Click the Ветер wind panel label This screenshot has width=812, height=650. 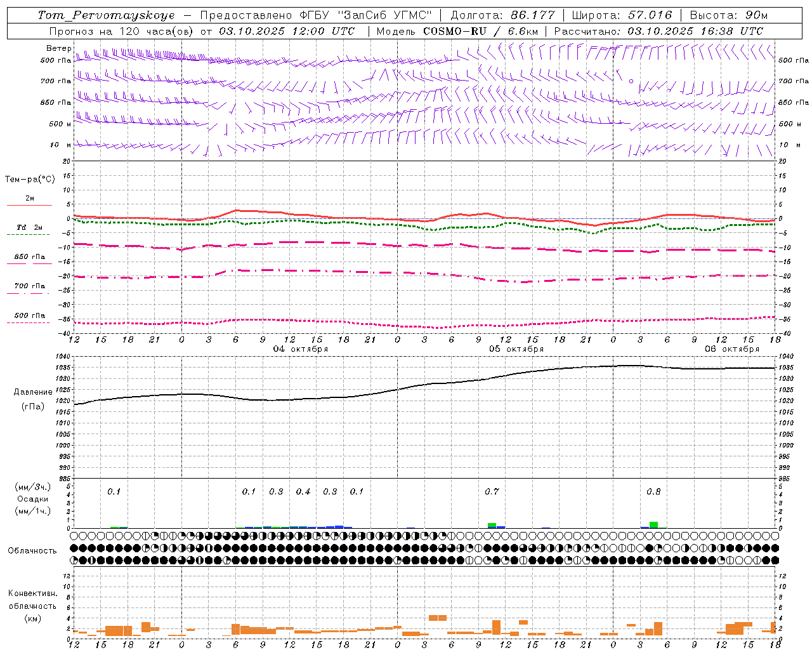click(x=59, y=48)
